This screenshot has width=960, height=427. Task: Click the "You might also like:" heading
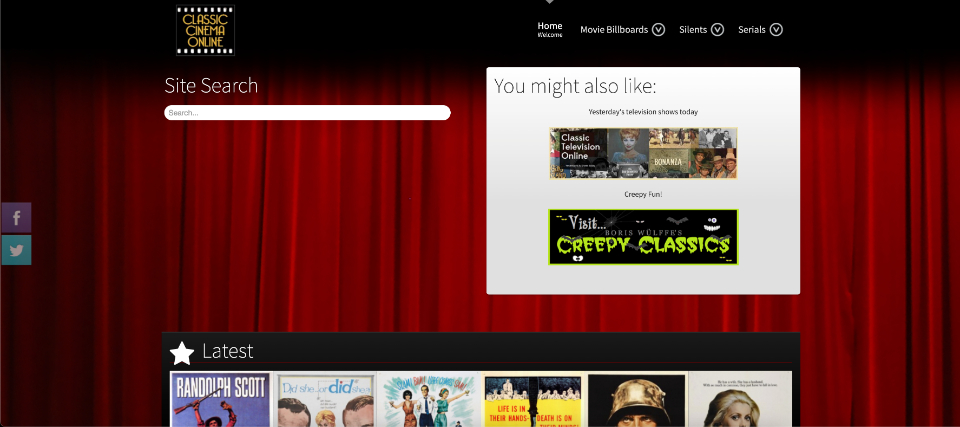(x=575, y=86)
